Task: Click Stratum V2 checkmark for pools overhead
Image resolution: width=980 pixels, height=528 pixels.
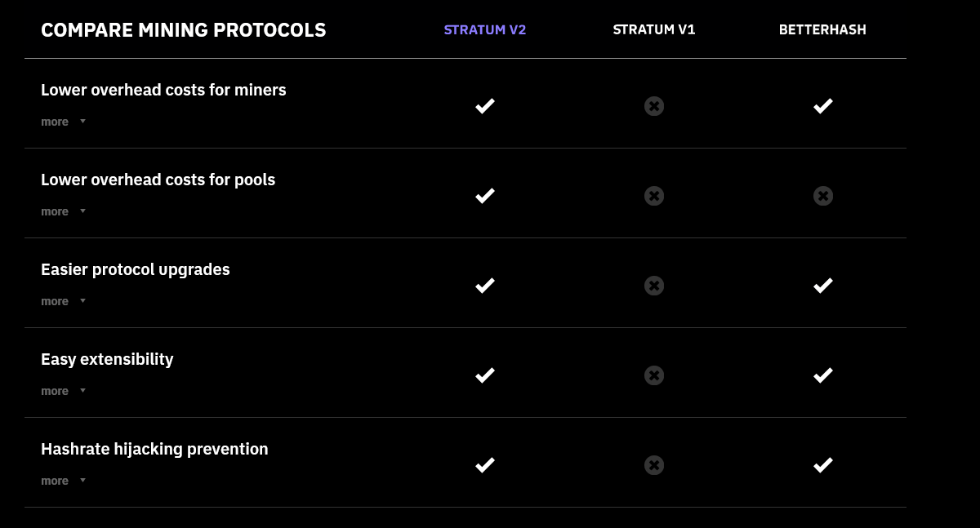Action: (485, 196)
